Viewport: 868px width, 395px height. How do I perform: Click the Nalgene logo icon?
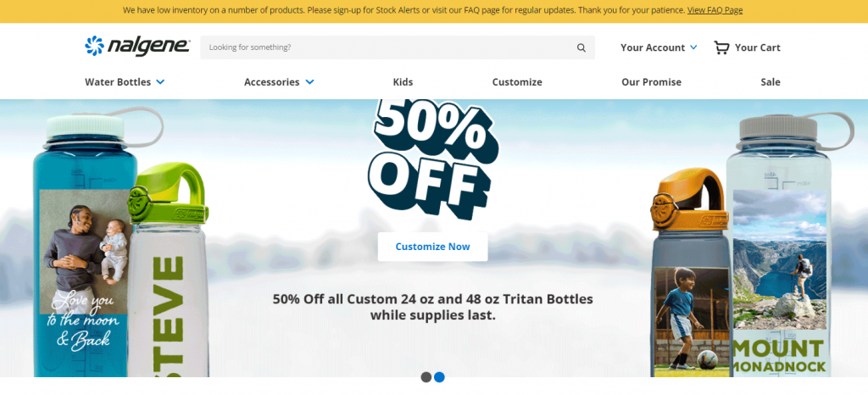[x=93, y=47]
